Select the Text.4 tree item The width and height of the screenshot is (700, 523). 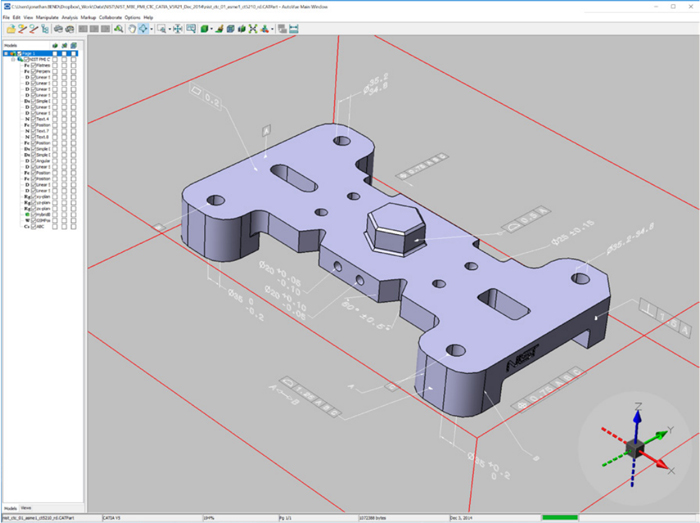[43, 119]
